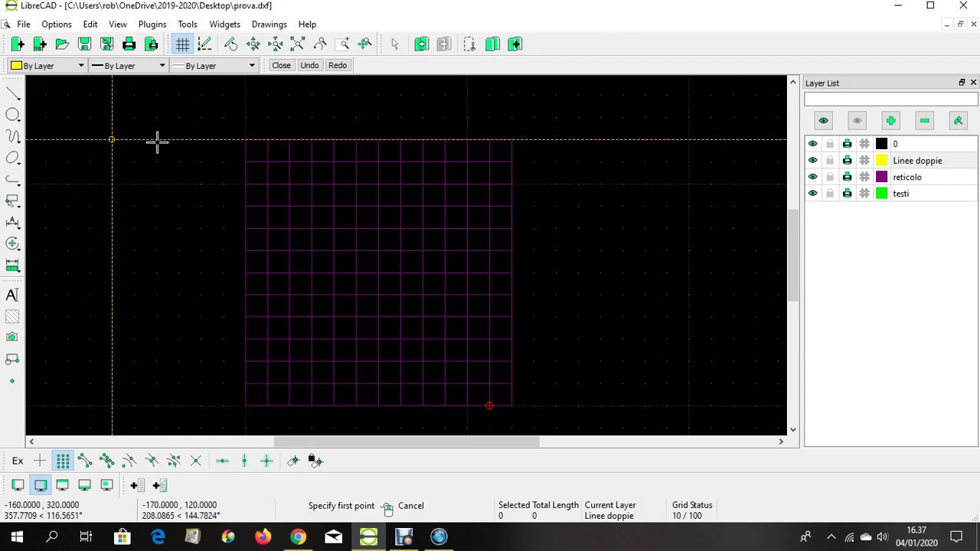980x551 pixels.
Task: Toggle snap to intersection
Action: (195, 461)
